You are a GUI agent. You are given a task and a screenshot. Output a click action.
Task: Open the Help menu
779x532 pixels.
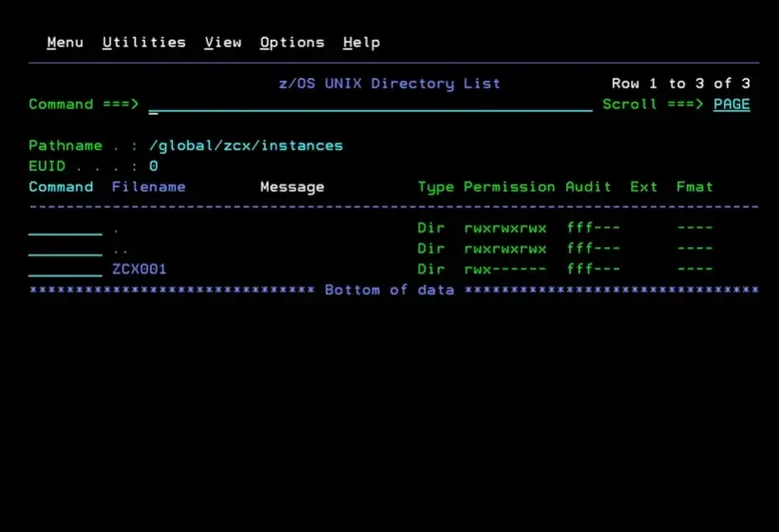tap(362, 43)
